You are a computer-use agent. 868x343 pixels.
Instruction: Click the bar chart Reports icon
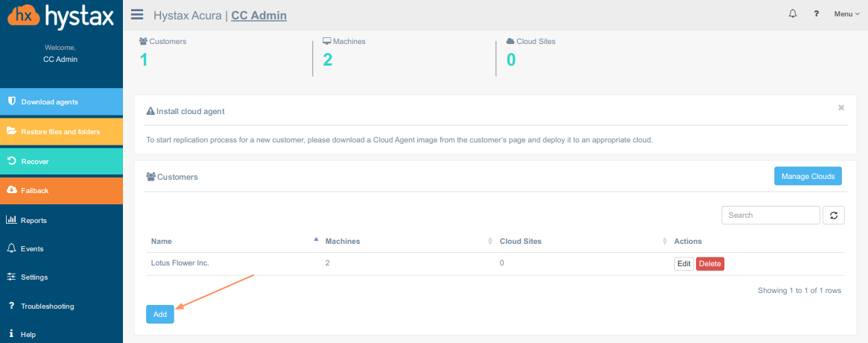pyautogui.click(x=11, y=219)
